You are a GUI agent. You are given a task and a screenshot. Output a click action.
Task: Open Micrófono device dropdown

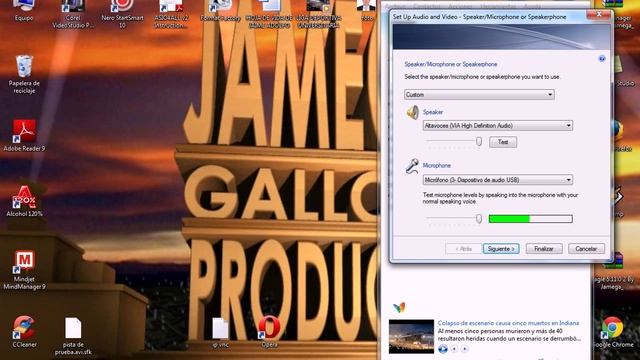pos(498,180)
